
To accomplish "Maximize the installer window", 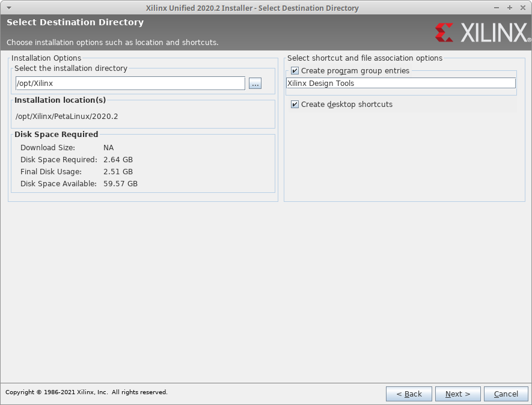I will pos(509,8).
